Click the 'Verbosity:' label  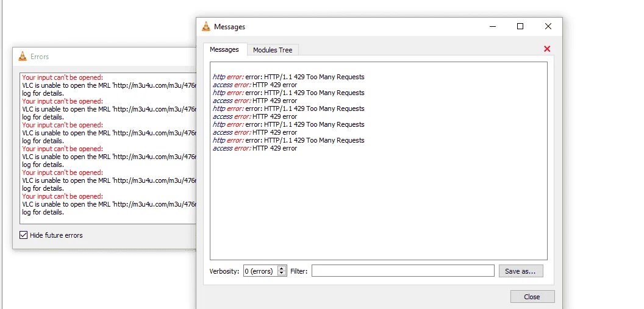click(224, 271)
